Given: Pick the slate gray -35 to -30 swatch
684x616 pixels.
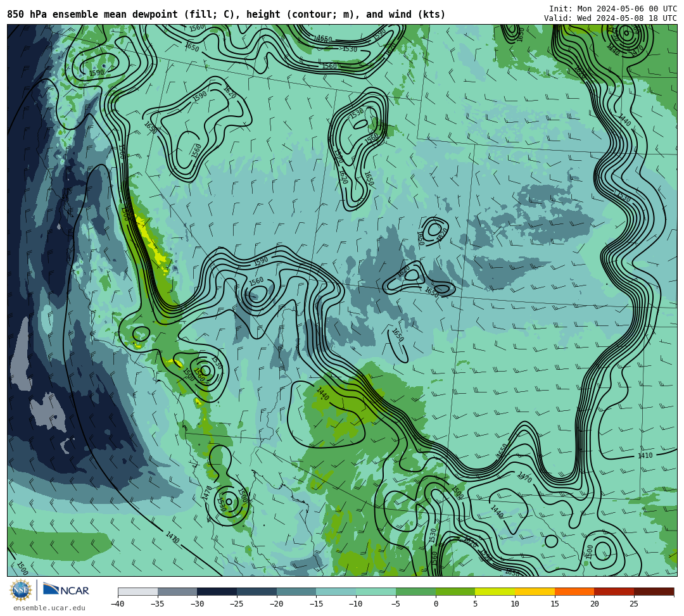Looking at the screenshot, I should 177,591.
